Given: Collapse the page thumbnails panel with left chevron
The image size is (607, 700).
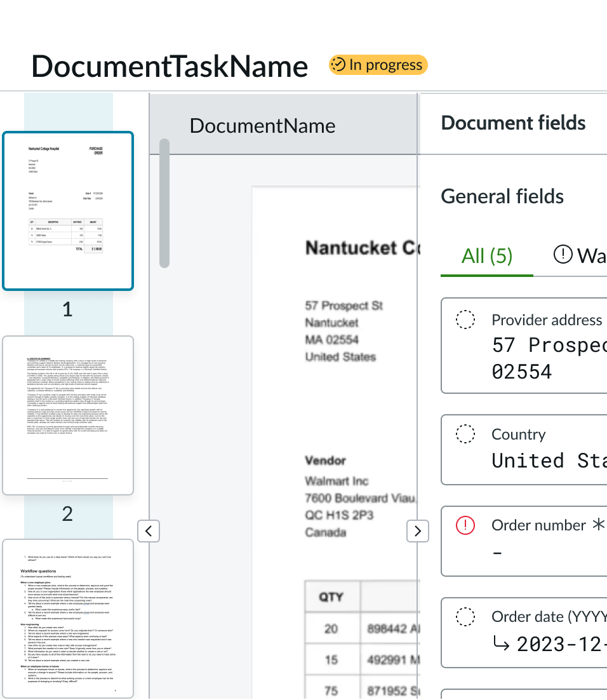Looking at the screenshot, I should click(x=148, y=531).
